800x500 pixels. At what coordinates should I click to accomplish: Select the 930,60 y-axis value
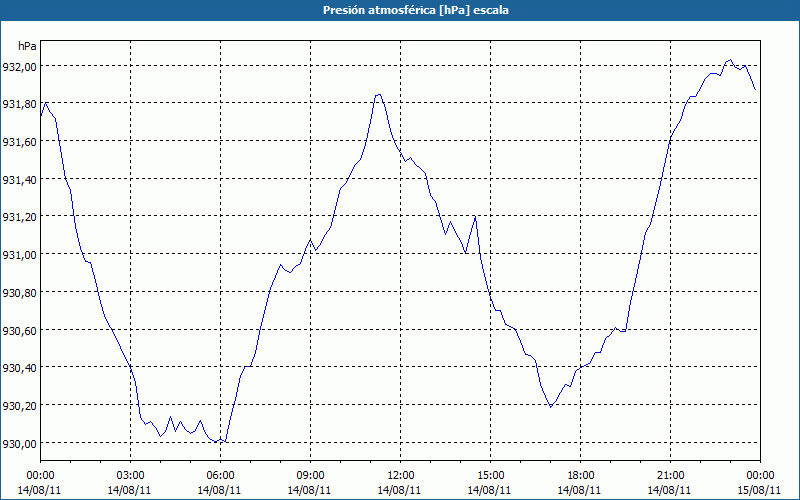coord(19,330)
